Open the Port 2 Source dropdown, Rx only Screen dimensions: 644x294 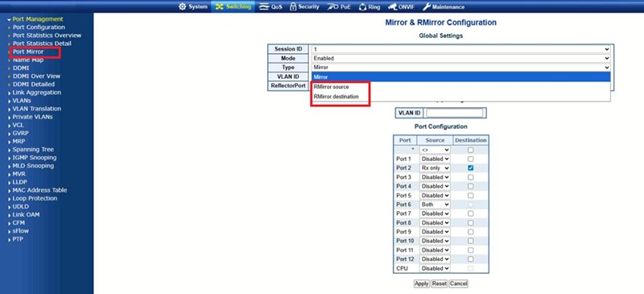[x=435, y=168]
